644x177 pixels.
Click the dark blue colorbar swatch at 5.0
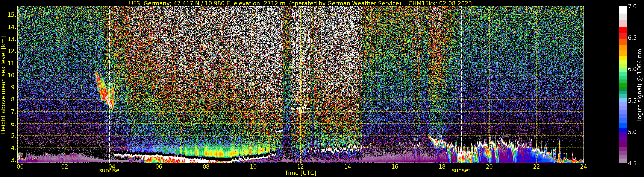click(623, 130)
